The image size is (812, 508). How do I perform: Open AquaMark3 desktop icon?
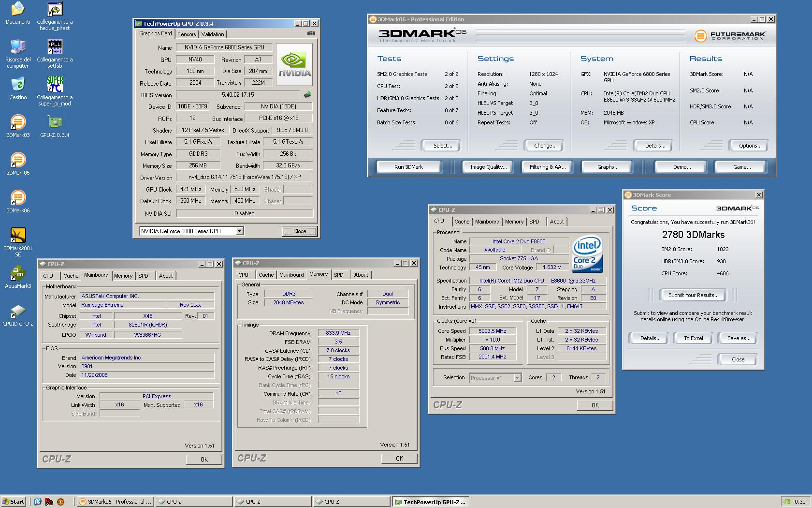click(18, 273)
